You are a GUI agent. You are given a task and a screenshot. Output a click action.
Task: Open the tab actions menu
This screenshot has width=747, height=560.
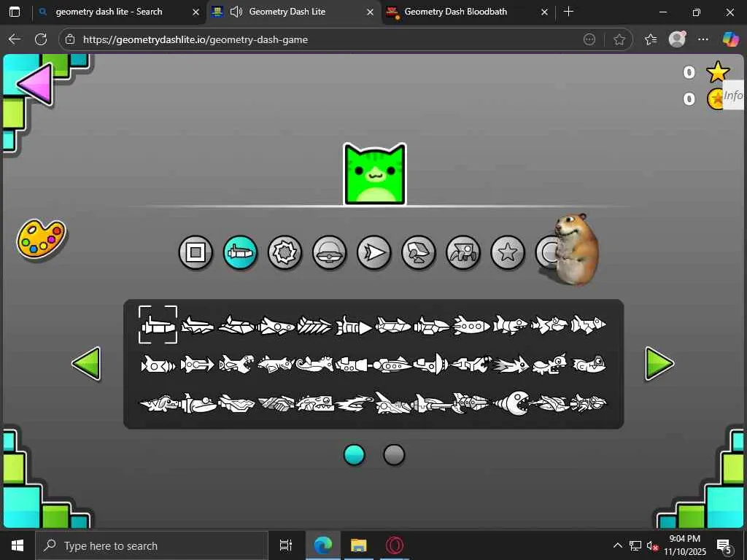tap(15, 12)
